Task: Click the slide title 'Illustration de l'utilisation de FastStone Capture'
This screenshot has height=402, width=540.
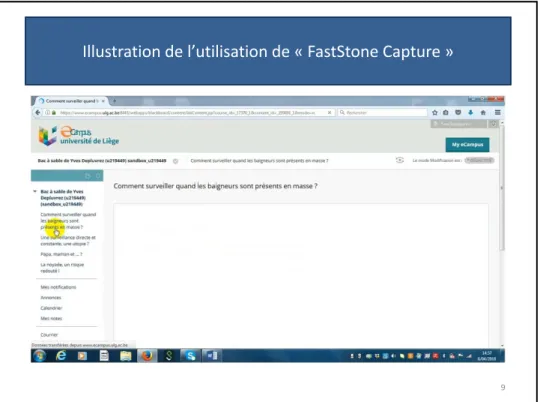Action: pyautogui.click(x=268, y=51)
